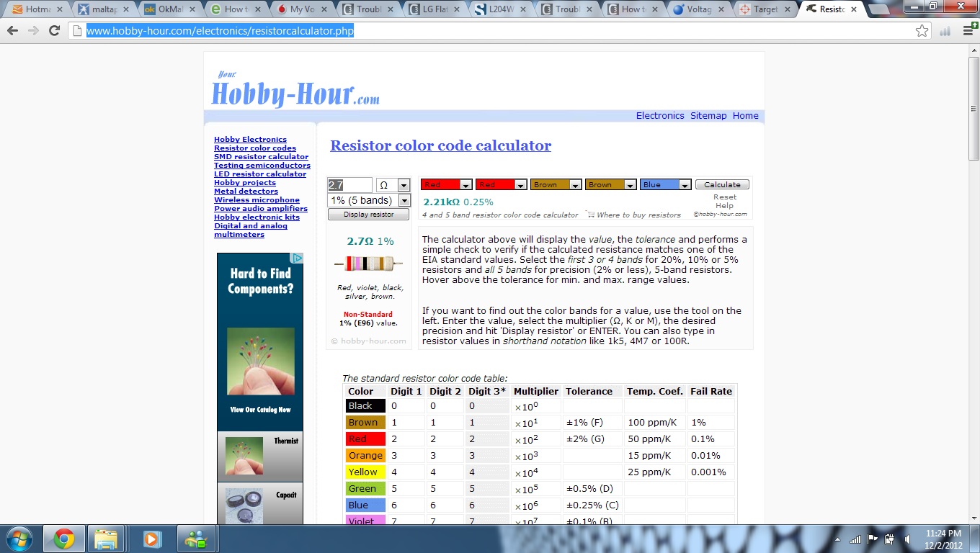The image size is (980, 553).
Task: Bookmark this page with the star icon
Action: click(x=922, y=31)
